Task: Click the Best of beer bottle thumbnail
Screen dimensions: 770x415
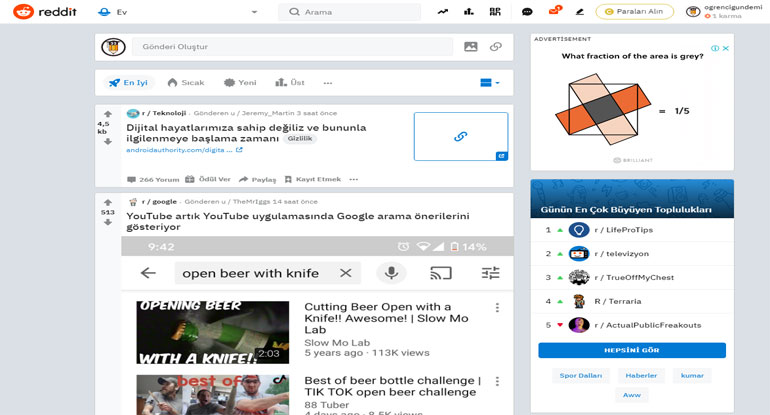Action: coord(213,395)
